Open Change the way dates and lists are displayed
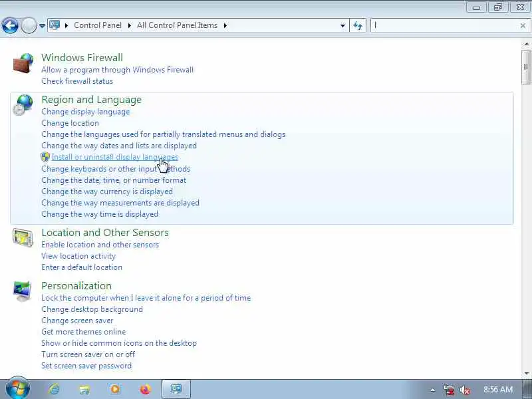The height and width of the screenshot is (399, 532). (119, 146)
